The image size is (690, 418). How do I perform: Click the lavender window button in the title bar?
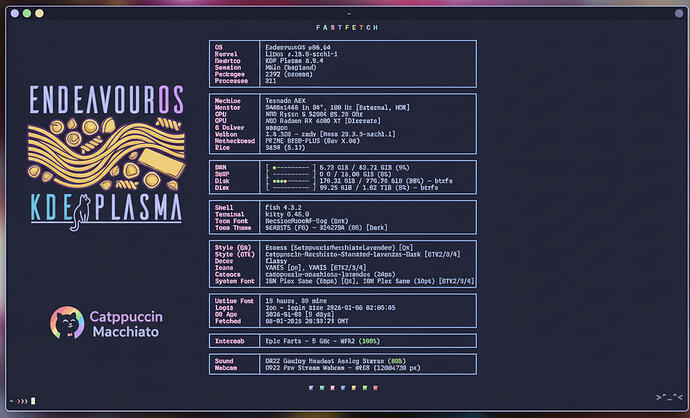[15, 13]
